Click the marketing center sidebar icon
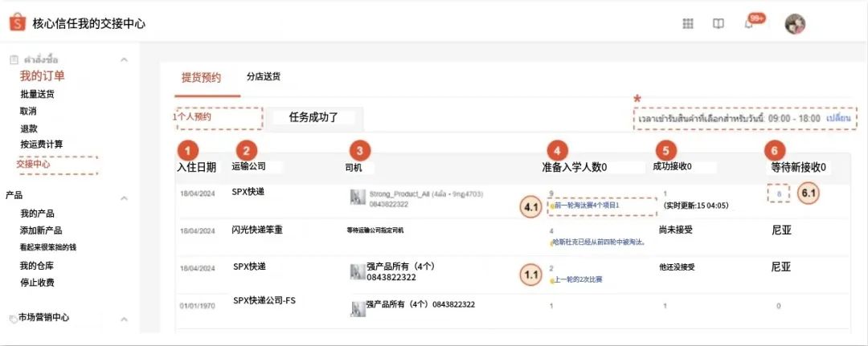This screenshot has width=868, height=346. [x=12, y=318]
